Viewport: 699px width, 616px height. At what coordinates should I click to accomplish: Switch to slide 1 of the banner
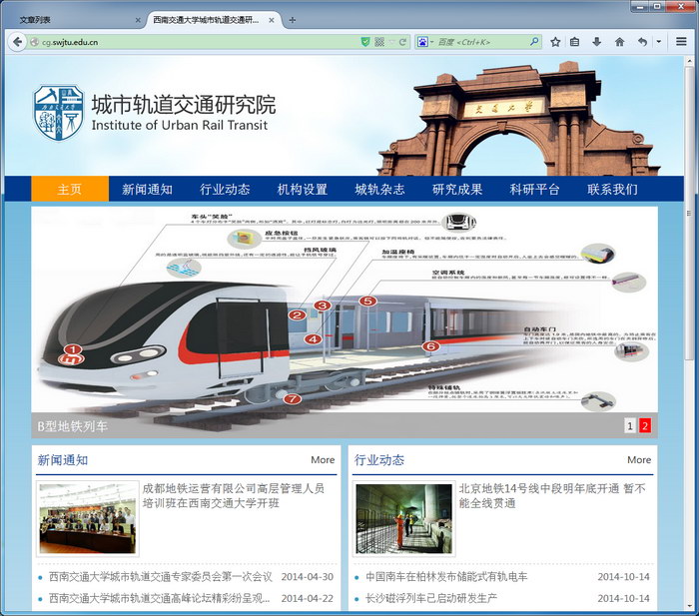tap(630, 425)
